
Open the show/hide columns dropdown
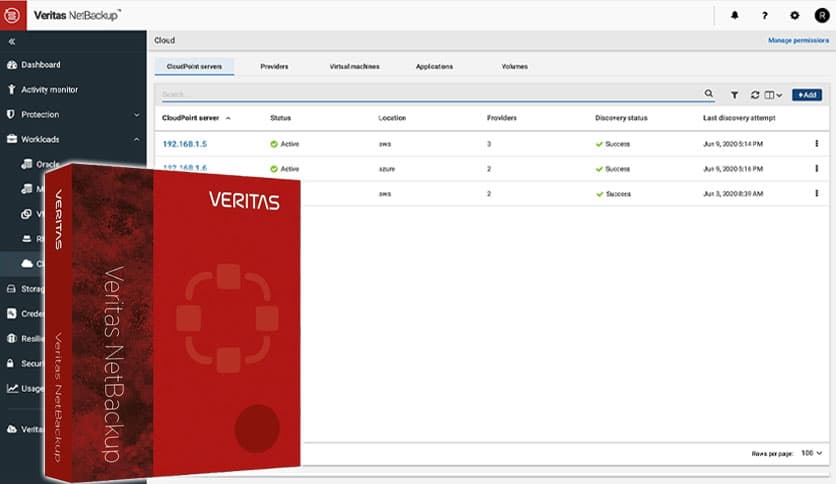[x=773, y=95]
